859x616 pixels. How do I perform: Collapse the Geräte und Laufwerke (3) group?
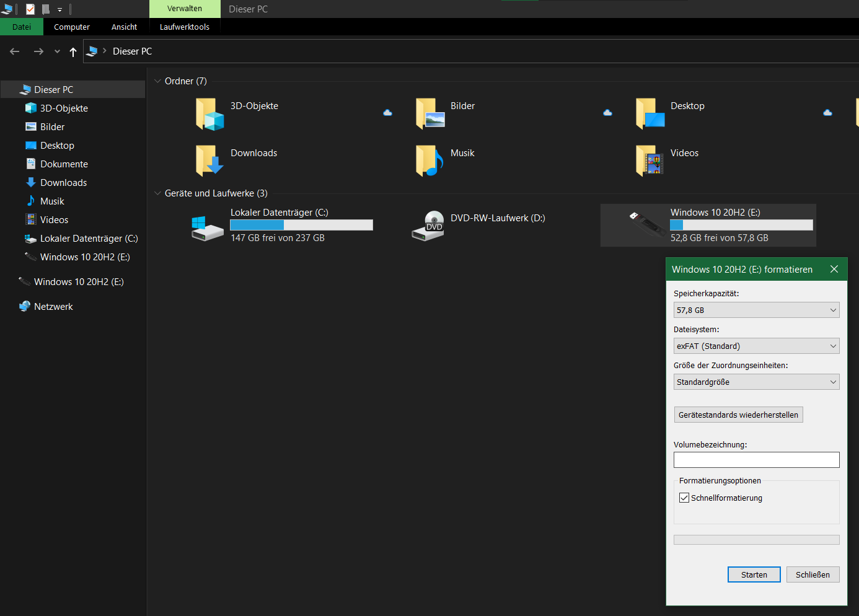(x=157, y=193)
